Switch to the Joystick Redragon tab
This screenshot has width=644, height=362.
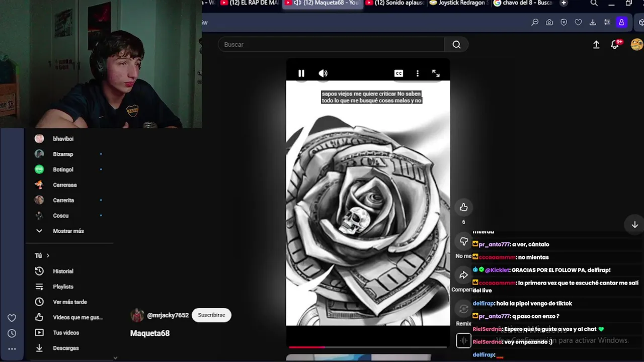(x=459, y=3)
